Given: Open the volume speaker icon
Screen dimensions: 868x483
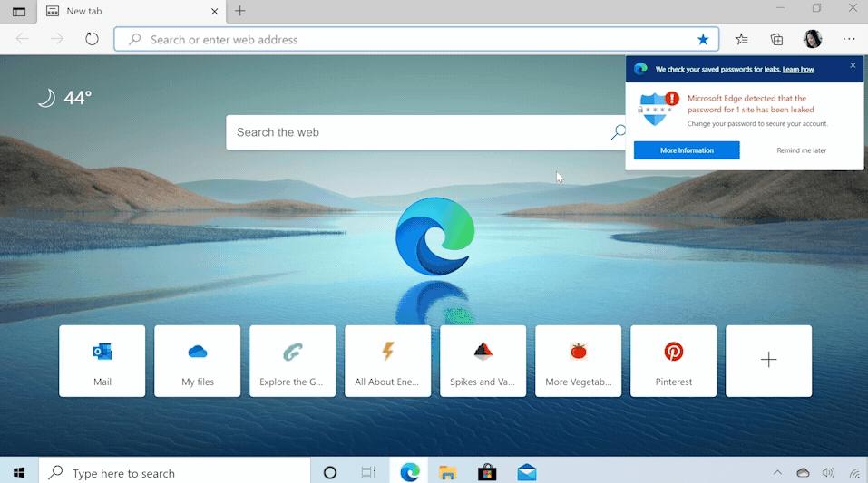Looking at the screenshot, I should [x=828, y=472].
